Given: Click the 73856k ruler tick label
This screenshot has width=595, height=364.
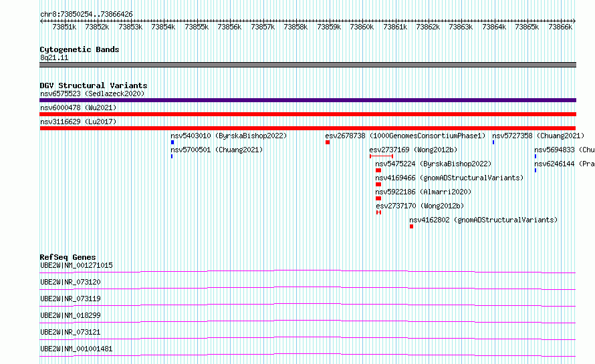Looking at the screenshot, I should [x=229, y=27].
